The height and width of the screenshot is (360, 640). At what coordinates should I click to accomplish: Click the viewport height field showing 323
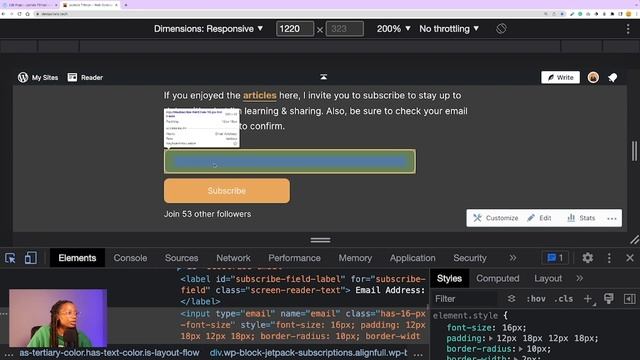pos(344,29)
